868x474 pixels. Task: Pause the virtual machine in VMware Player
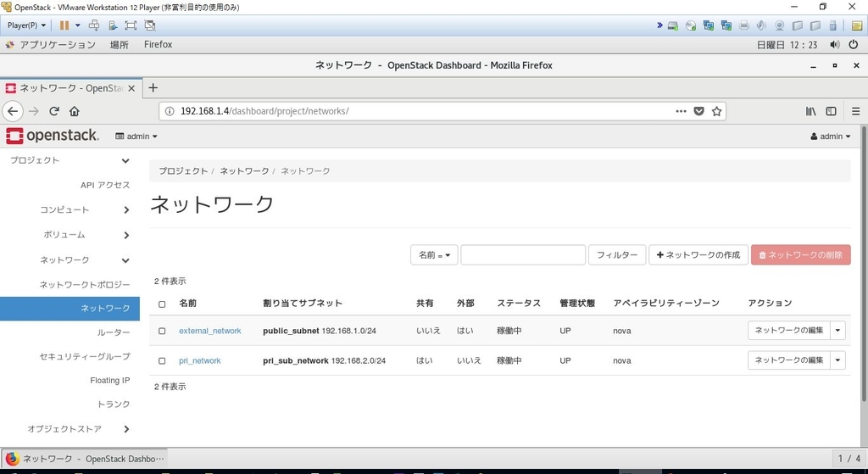click(64, 25)
